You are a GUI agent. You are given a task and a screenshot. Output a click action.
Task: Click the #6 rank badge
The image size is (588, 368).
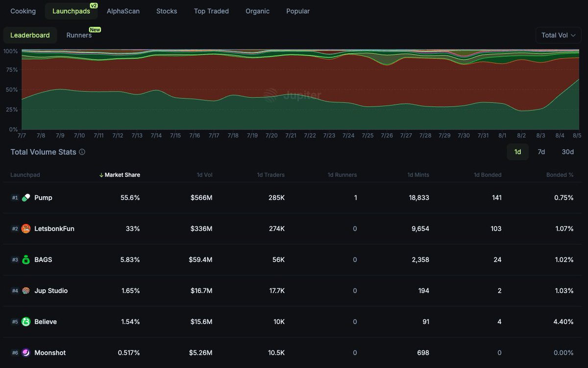tap(15, 353)
